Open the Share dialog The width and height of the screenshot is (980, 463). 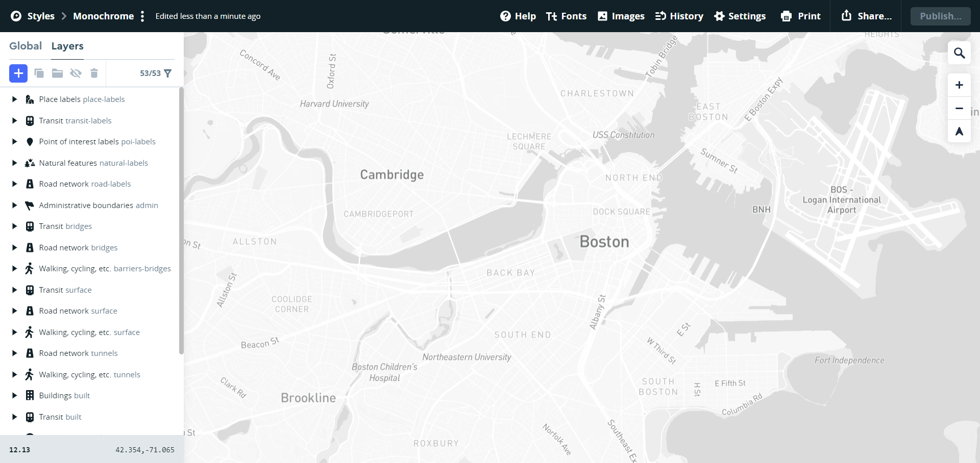click(x=866, y=16)
